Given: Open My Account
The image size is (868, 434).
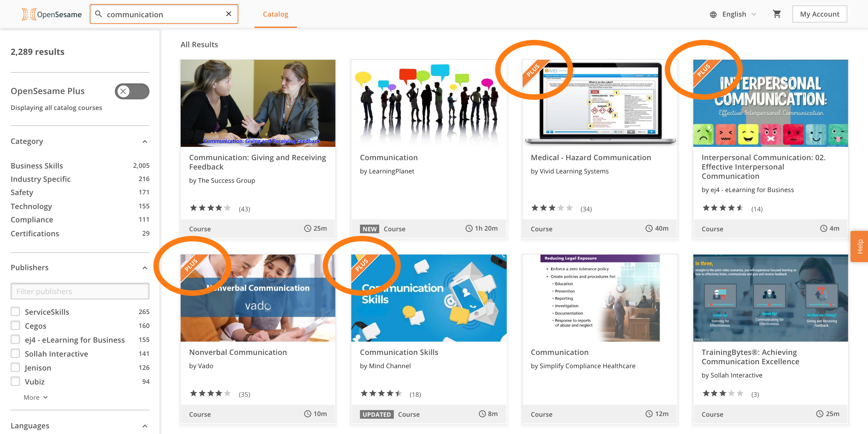Looking at the screenshot, I should click(820, 14).
